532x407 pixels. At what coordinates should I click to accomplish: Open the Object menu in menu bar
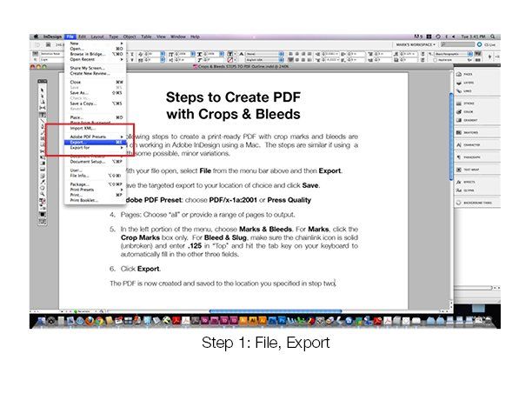[130, 37]
